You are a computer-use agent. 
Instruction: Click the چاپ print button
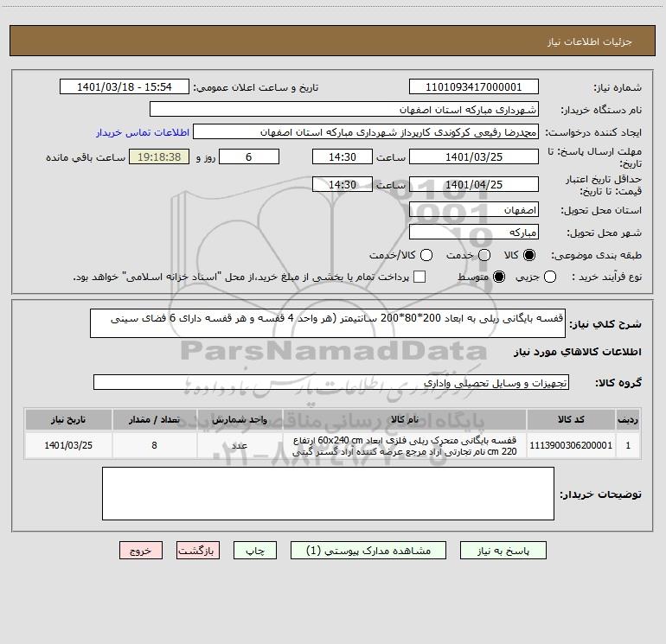coord(255,550)
